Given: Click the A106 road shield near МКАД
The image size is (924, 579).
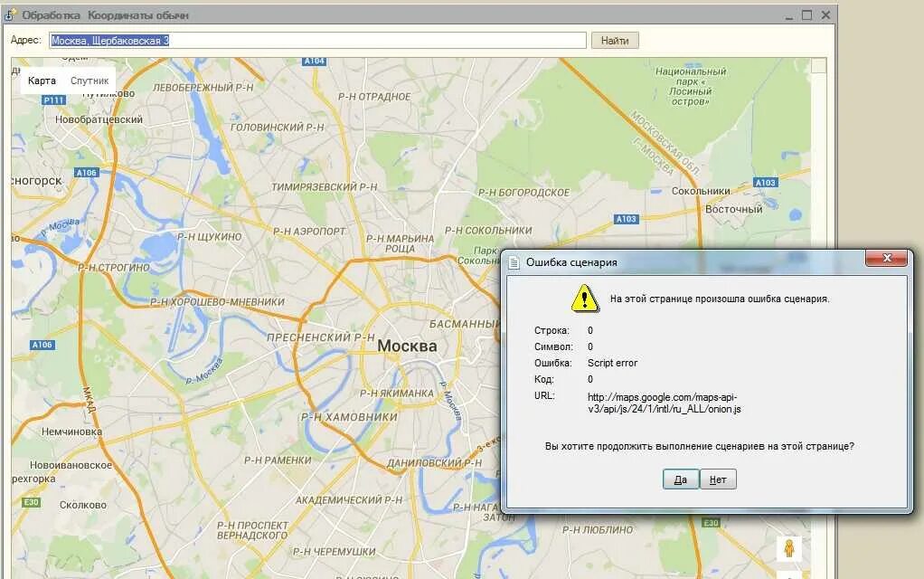Looking at the screenshot, I should click(42, 345).
